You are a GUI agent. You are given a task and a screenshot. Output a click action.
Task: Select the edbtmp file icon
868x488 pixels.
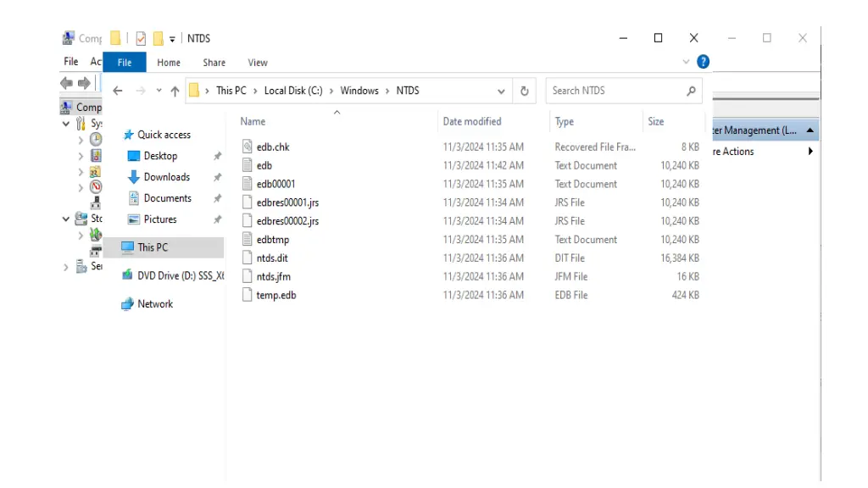pos(247,240)
